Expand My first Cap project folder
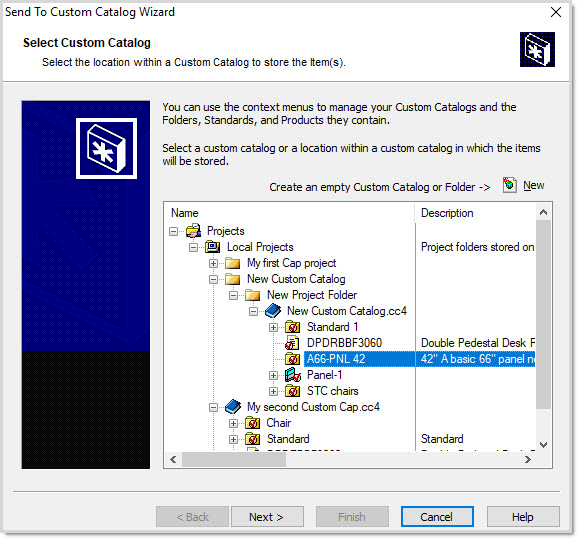Screen dimensions: 578x539 coord(213,263)
